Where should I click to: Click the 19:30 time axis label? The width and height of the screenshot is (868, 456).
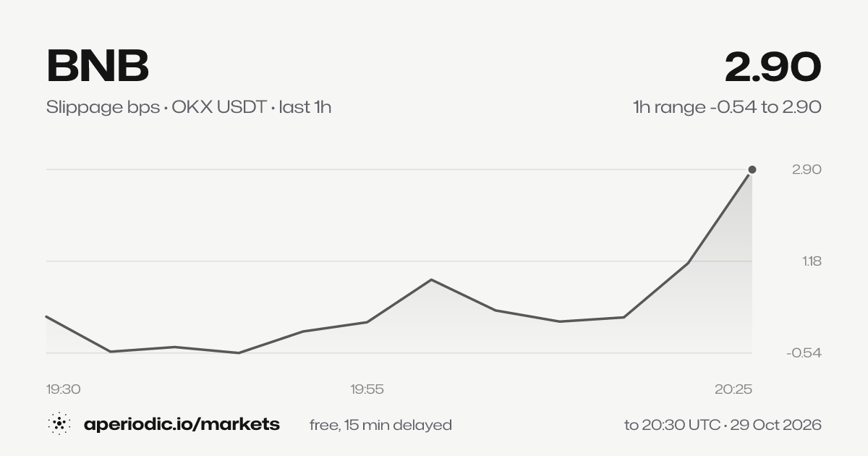point(64,389)
